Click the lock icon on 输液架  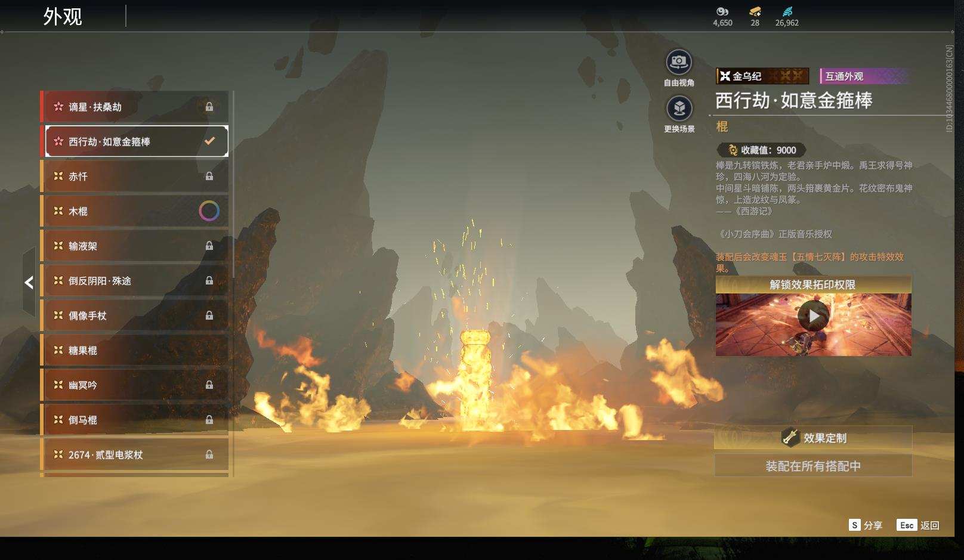click(x=209, y=246)
